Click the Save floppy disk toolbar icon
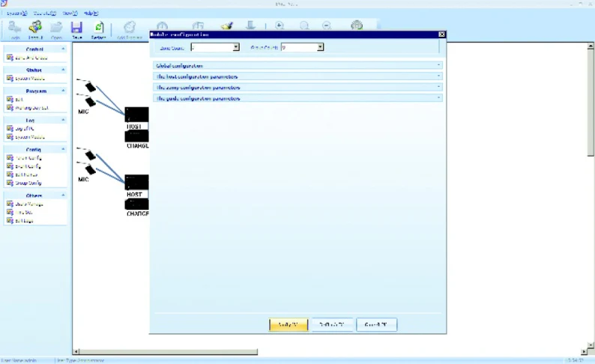Screen dimensions: 595x364 [x=76, y=28]
